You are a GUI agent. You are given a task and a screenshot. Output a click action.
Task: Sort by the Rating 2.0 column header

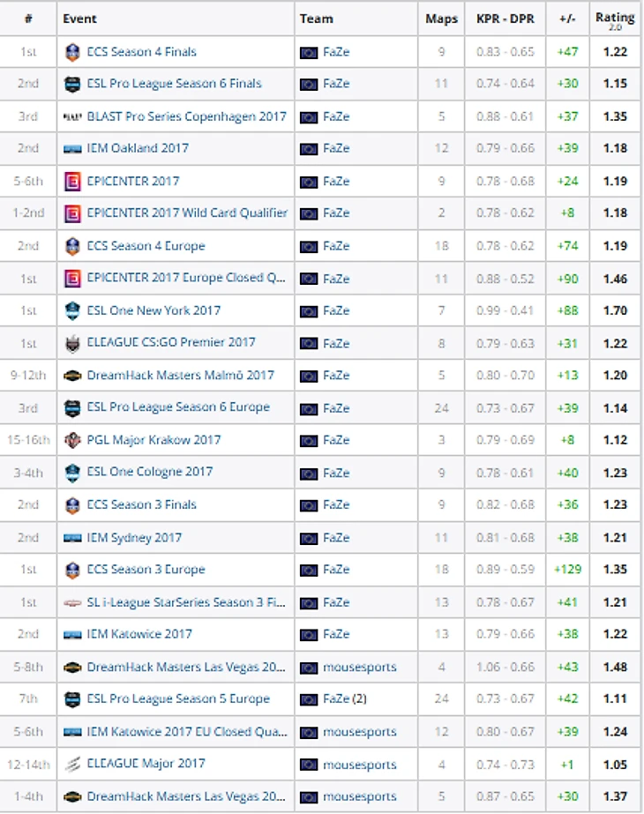click(615, 21)
